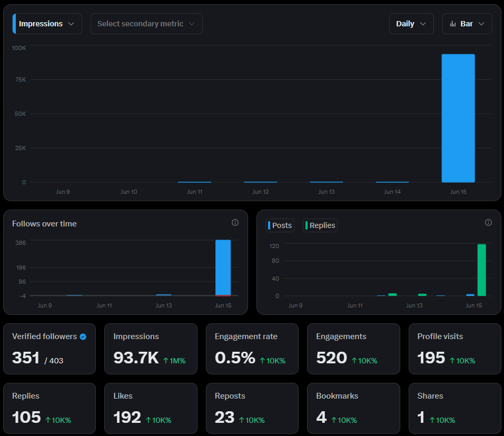Click the Jun 14 axis label
504x436 pixels.
(392, 192)
